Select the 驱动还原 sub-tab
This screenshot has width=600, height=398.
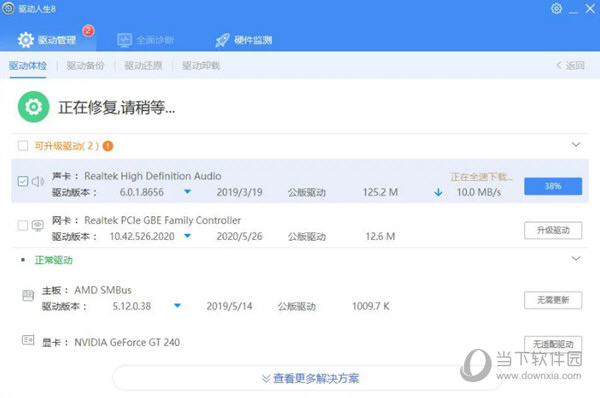(143, 65)
